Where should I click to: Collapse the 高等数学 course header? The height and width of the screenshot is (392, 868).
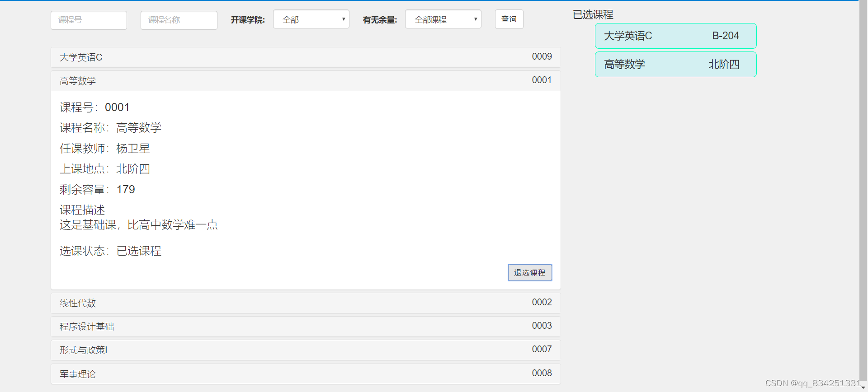[x=306, y=81]
